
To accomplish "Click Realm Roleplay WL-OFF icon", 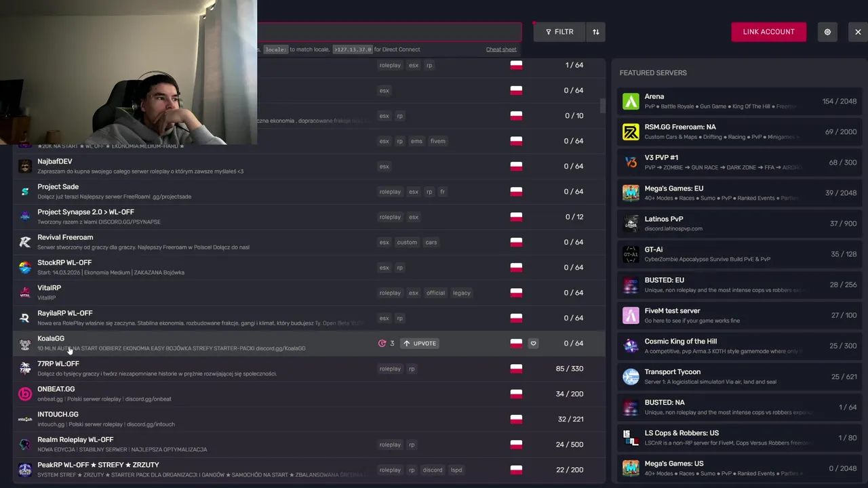I will [x=25, y=445].
